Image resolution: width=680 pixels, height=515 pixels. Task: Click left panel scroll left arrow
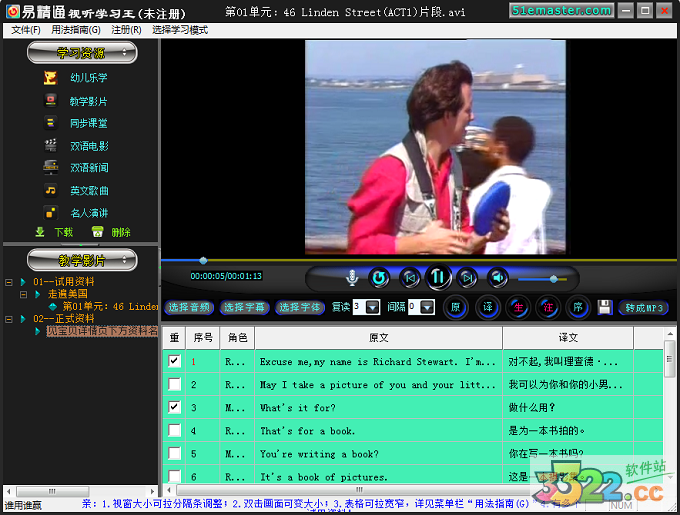(x=9, y=491)
